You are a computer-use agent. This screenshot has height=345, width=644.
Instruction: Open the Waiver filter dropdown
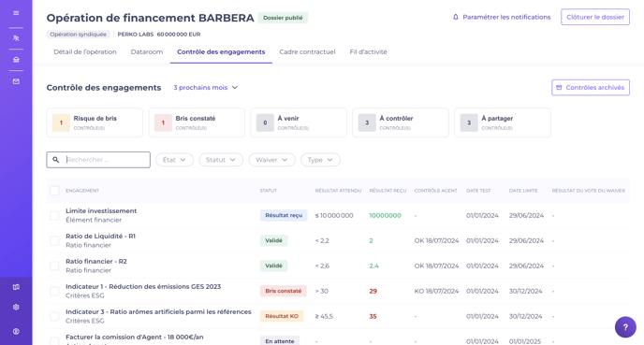[x=271, y=160]
